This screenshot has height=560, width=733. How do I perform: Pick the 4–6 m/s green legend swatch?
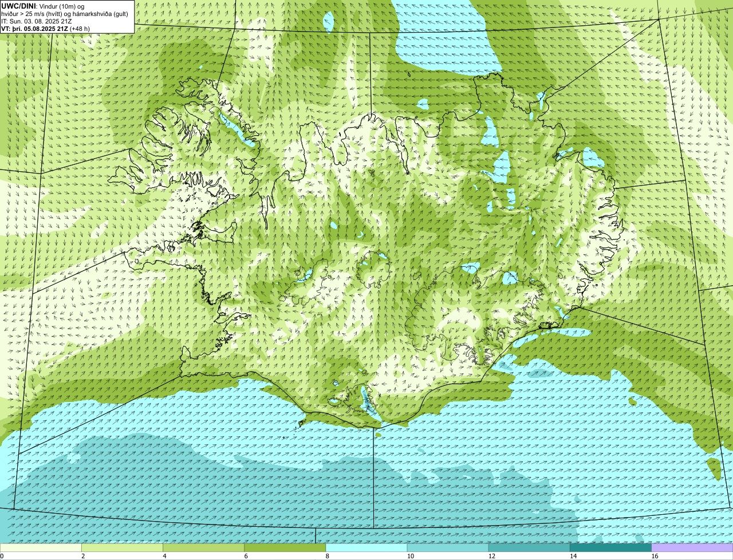204,548
